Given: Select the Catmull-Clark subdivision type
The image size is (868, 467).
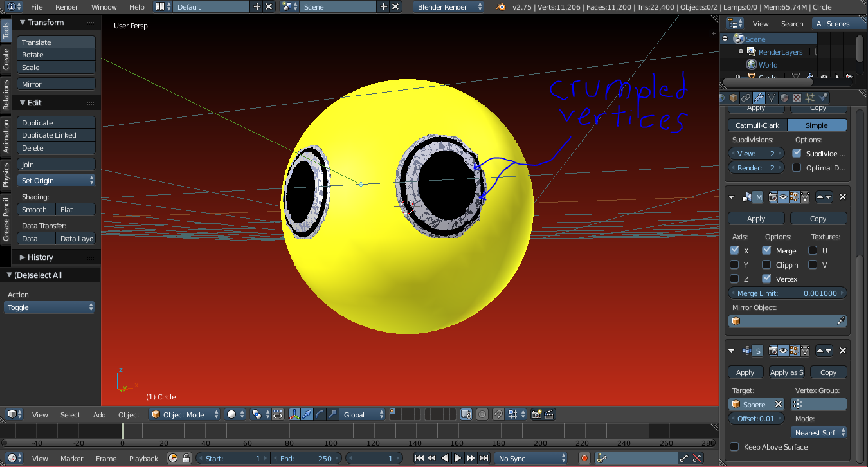Looking at the screenshot, I should (757, 125).
